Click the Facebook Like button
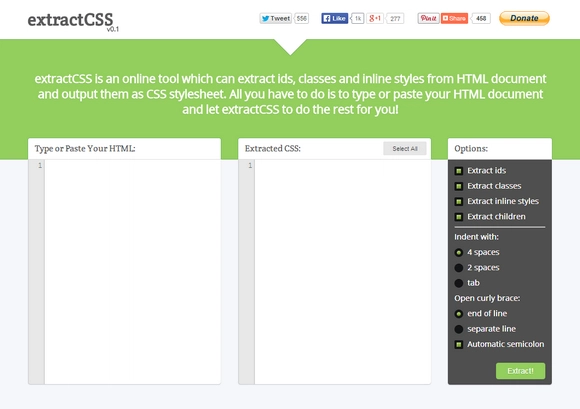 coord(334,18)
